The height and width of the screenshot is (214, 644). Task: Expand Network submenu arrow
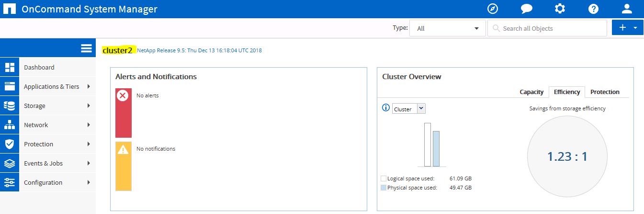[89, 125]
